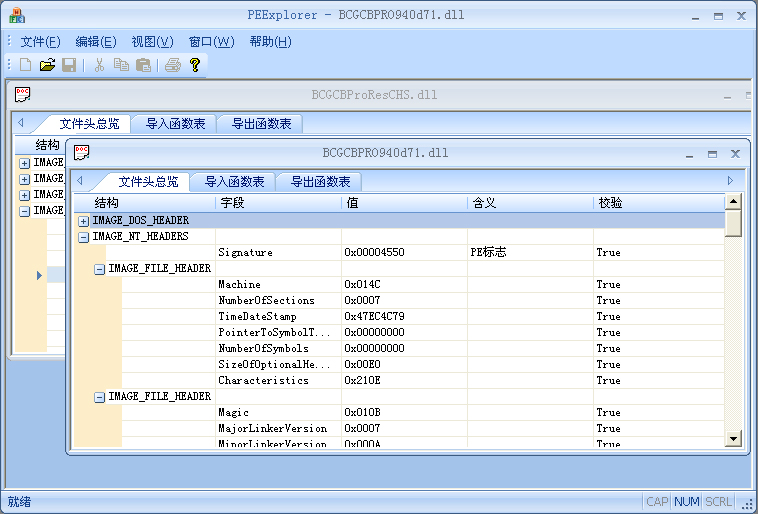Click the 字段 column header
Viewport: 758px width, 514px height.
point(278,203)
